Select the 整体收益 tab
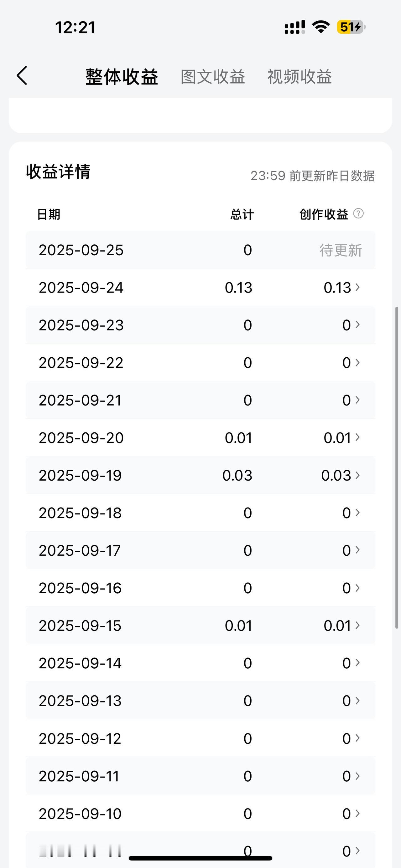Viewport: 401px width, 868px height. point(122,77)
